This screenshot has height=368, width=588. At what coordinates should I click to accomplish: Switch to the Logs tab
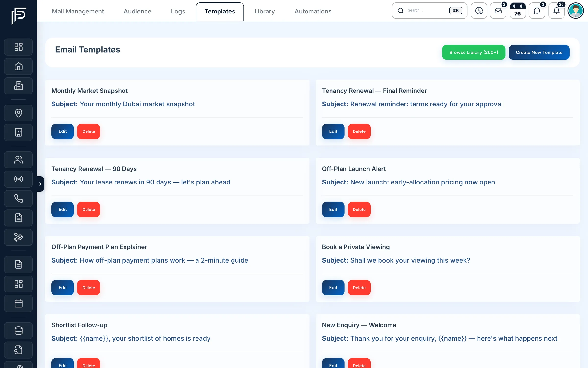click(178, 11)
